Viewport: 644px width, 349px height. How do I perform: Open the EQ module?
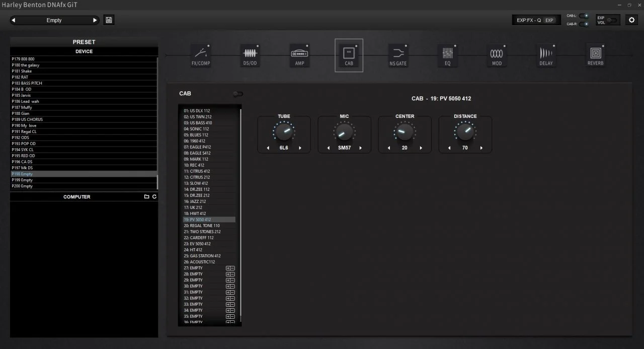[x=447, y=55]
